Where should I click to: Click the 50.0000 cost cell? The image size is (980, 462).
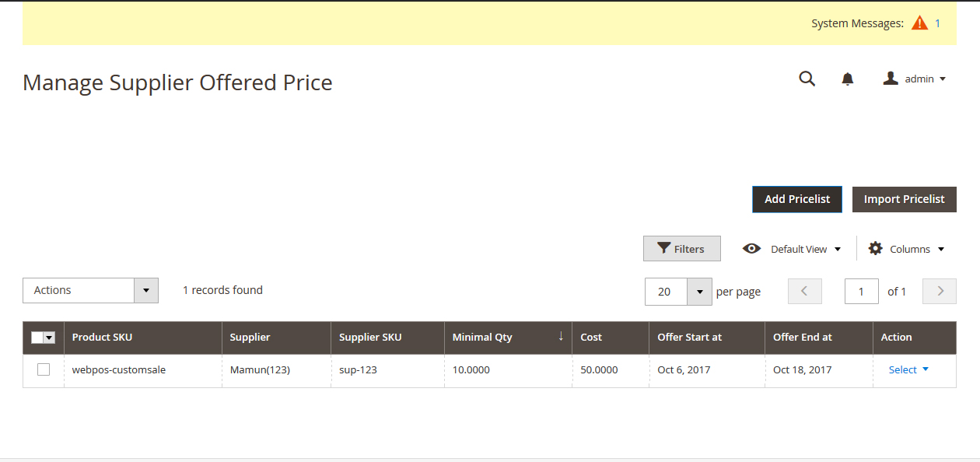tap(611, 370)
